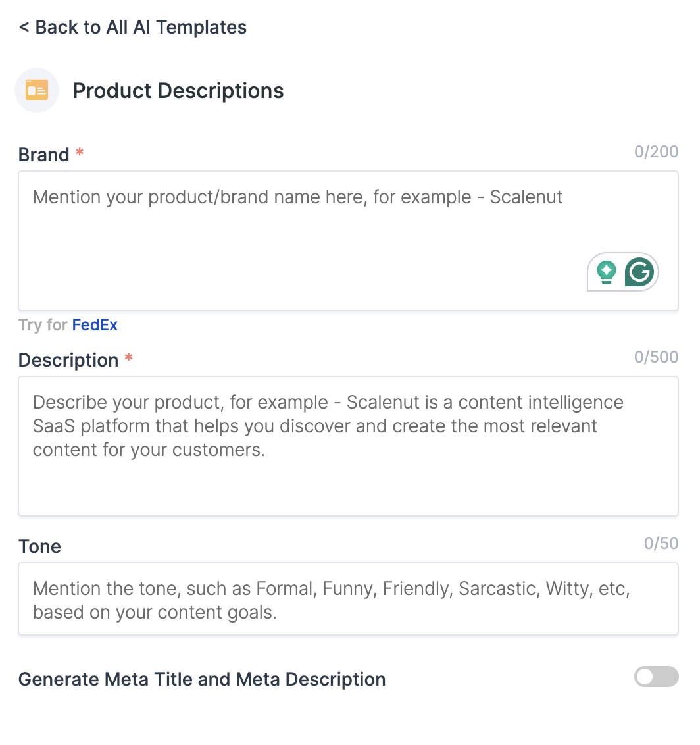
Task: Click the Brand field label
Action: click(43, 155)
